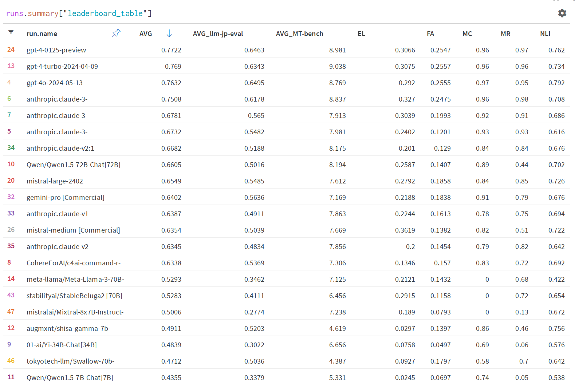Toggle the AVG column sort arrow
Image resolution: width=575 pixels, height=392 pixels.
(169, 33)
